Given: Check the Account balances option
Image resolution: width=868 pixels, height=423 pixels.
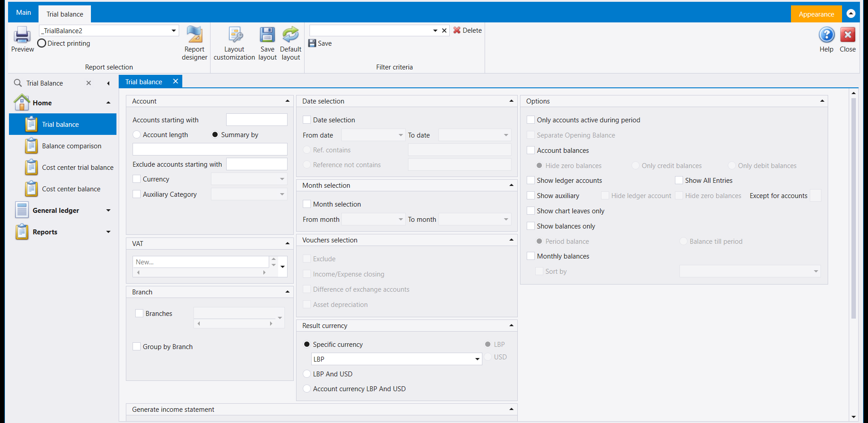Looking at the screenshot, I should tap(531, 150).
